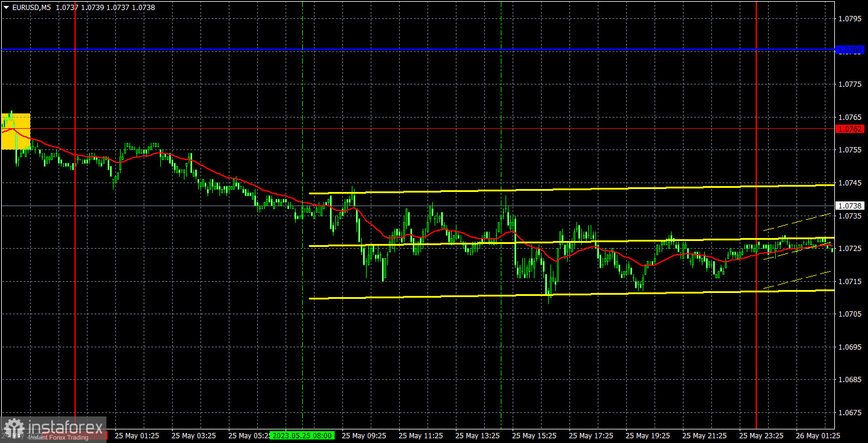Screen dimensions: 868x443
Task: Click the 1.0795 price axis label
Action: [850, 19]
